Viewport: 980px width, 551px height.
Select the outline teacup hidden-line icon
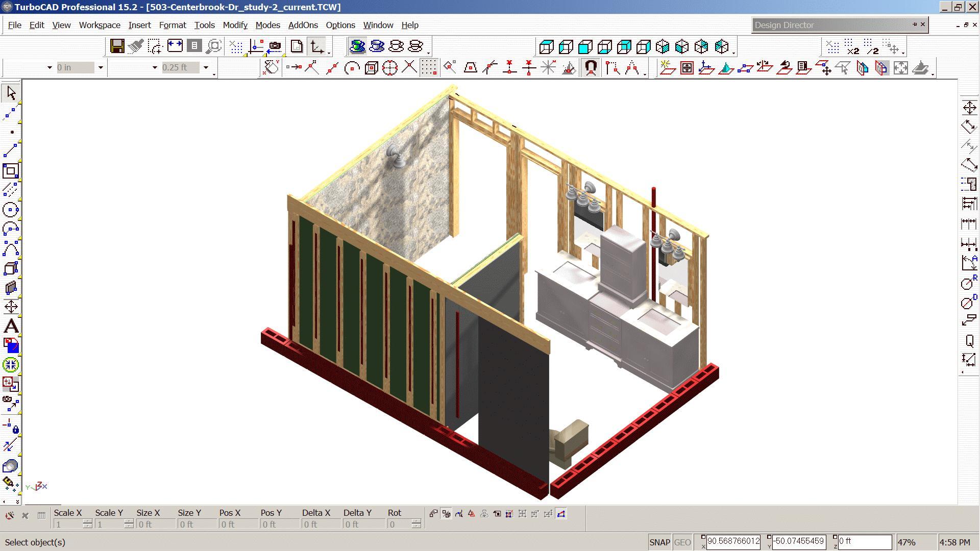[396, 46]
